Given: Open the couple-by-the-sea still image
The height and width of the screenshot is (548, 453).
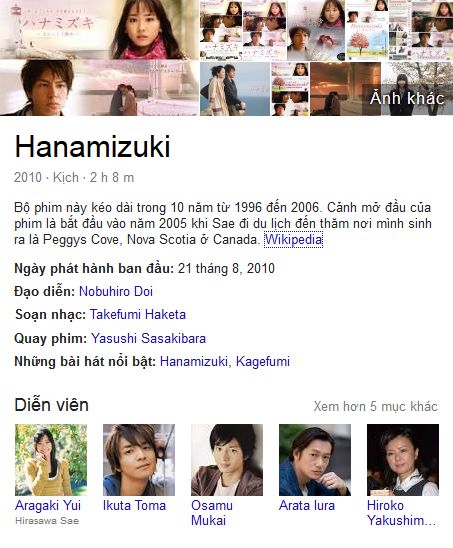Looking at the screenshot, I should (x=235, y=89).
